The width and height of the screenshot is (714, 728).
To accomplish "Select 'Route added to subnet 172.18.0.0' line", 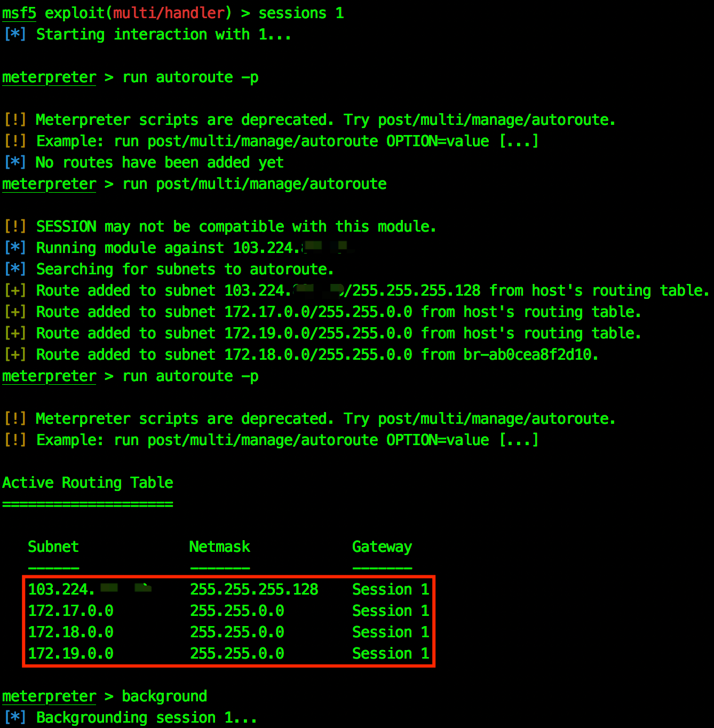I will pos(301,354).
